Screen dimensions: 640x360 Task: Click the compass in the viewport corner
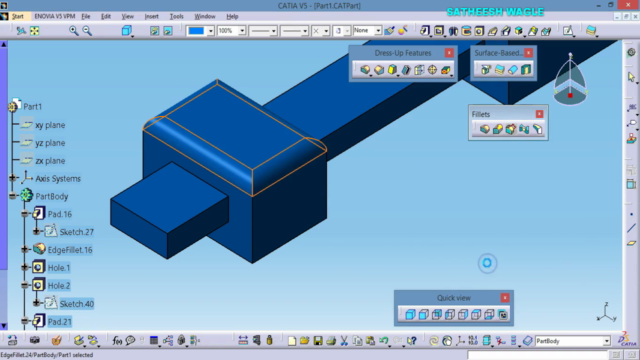[x=570, y=80]
